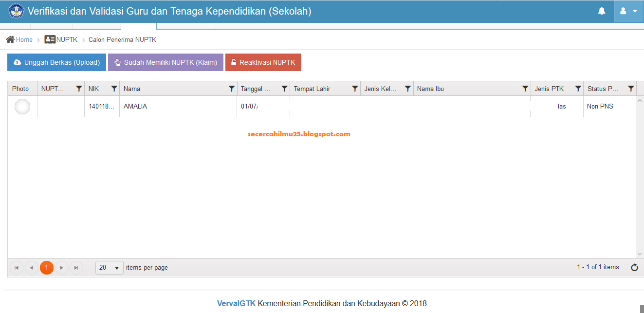Viewport: 644px width, 313px height.
Task: Click AMALIA's photo placeholder thumbnail
Action: [x=22, y=106]
